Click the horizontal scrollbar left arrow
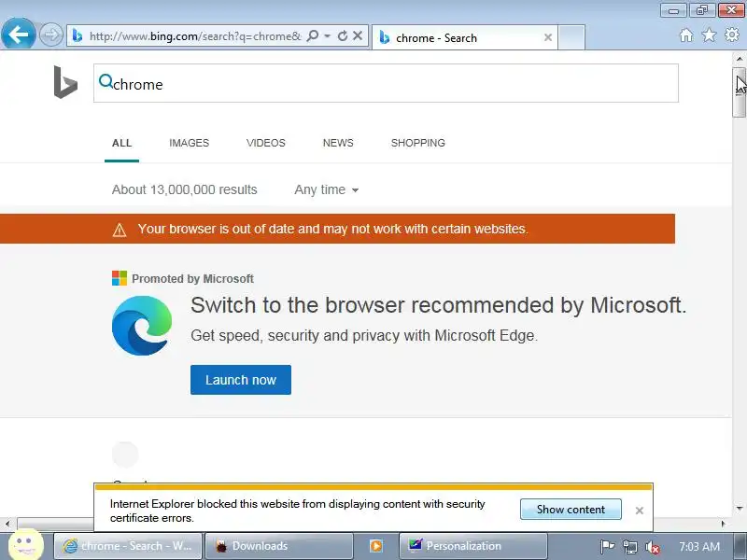The width and height of the screenshot is (747, 560). pyautogui.click(x=7, y=524)
